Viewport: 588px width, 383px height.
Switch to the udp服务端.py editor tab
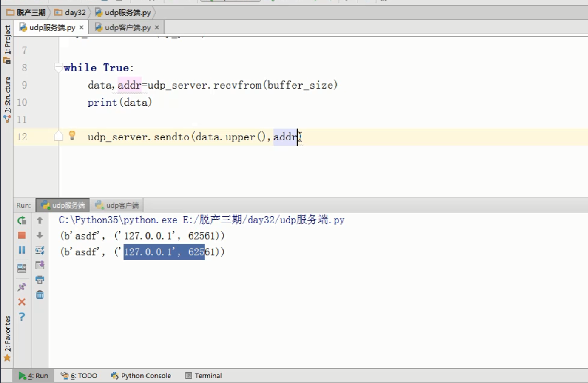coord(52,27)
